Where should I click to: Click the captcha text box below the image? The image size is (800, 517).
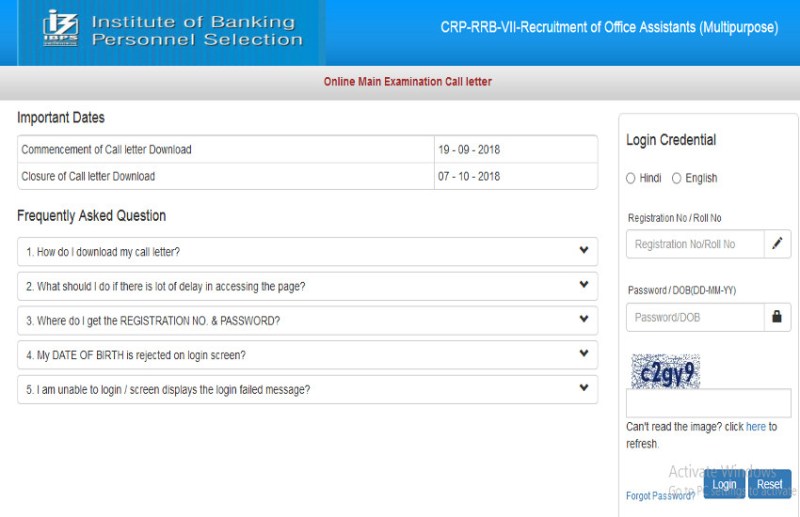(708, 403)
